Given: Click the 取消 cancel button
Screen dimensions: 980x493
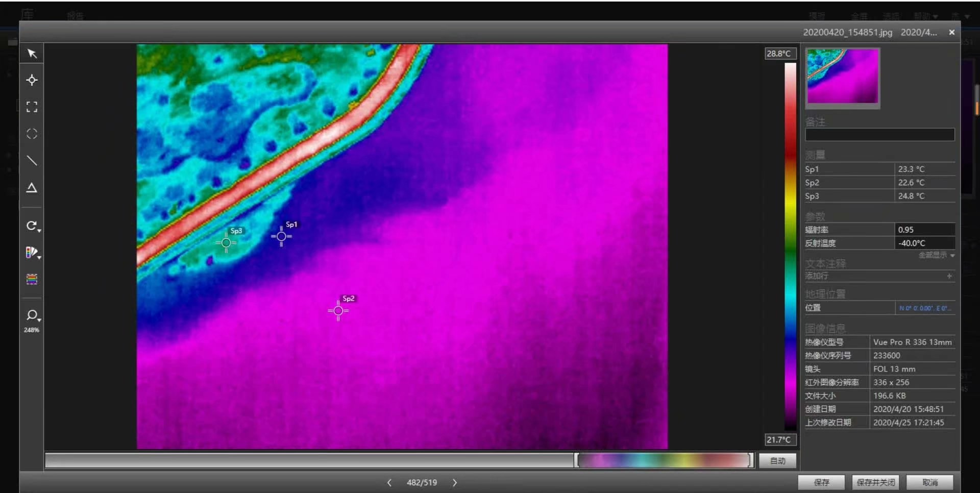Looking at the screenshot, I should coord(929,482).
